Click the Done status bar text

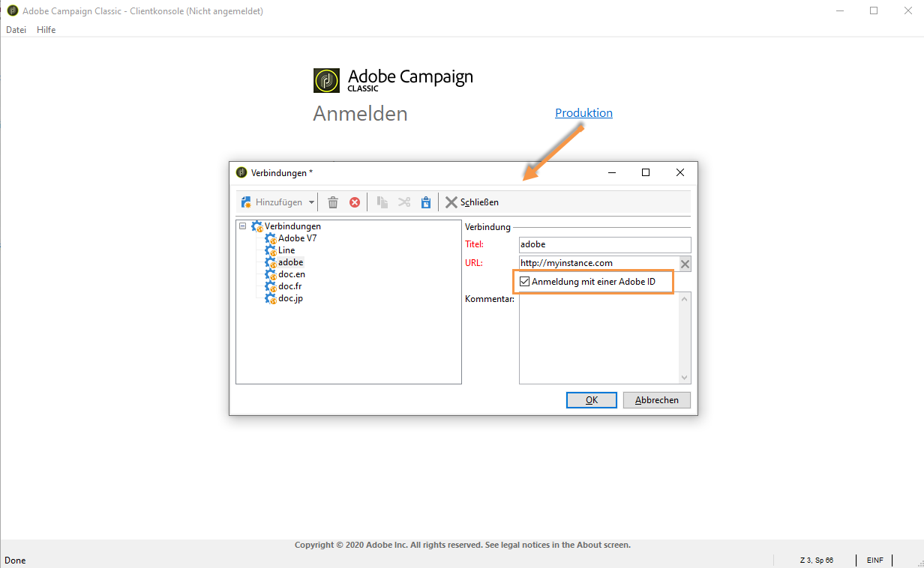click(15, 561)
